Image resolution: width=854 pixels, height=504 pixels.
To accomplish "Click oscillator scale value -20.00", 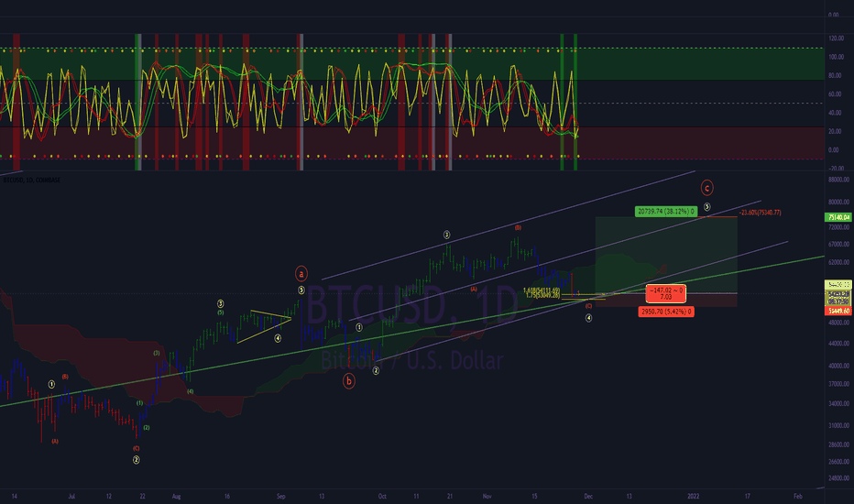I will [836, 169].
